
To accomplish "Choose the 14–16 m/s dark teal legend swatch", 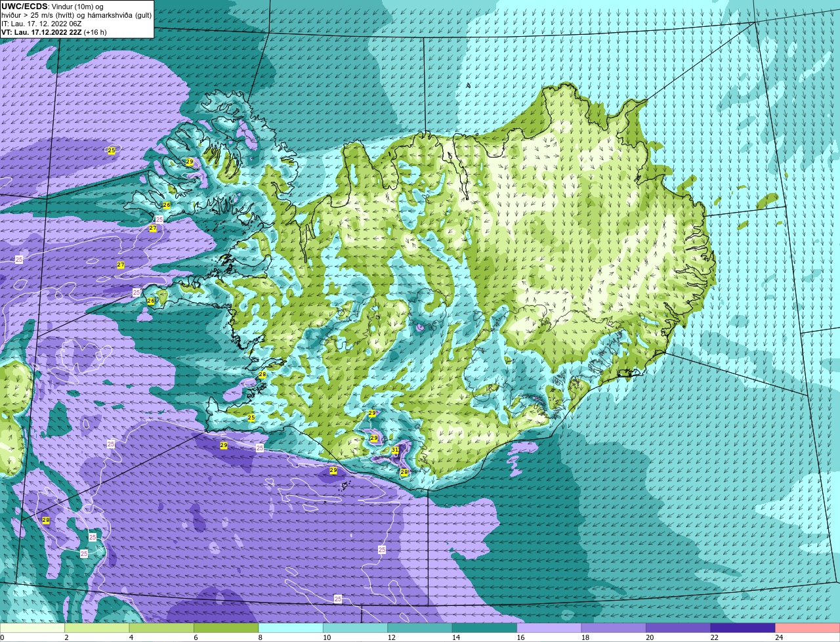I will (x=485, y=628).
